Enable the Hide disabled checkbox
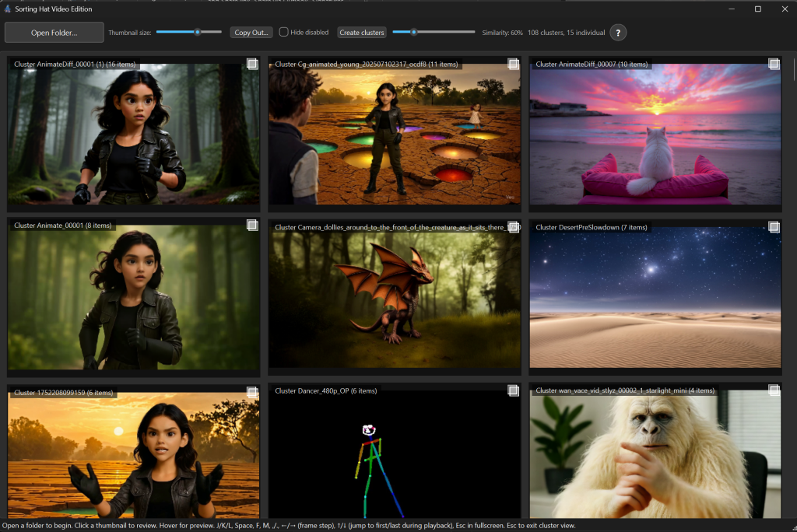Screen dimensions: 797x532 tap(283, 32)
